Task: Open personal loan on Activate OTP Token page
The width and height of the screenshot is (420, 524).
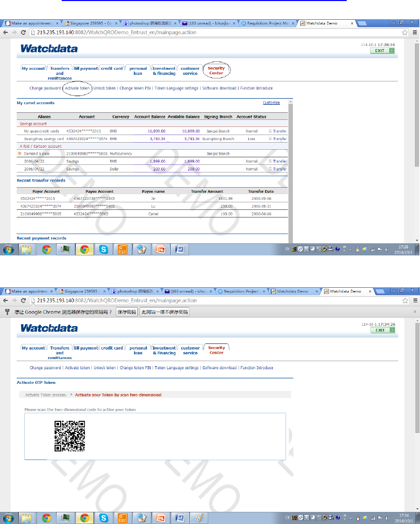Action: (x=138, y=350)
